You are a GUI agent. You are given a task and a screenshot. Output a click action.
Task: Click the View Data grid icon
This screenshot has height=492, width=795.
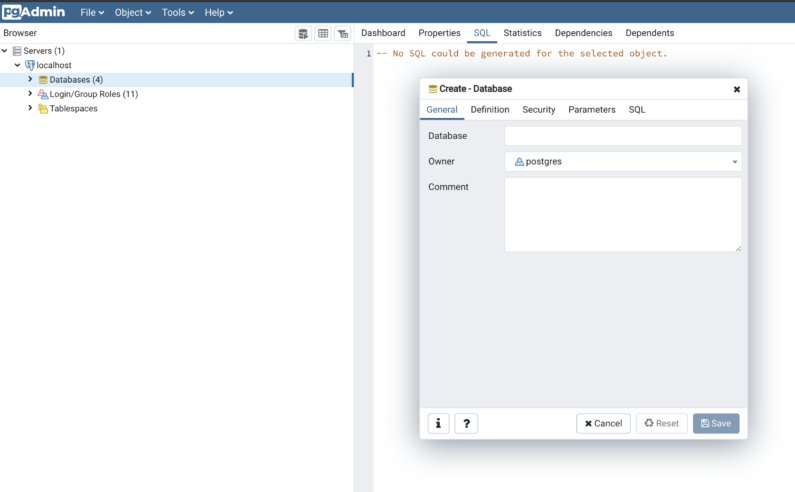pos(323,33)
